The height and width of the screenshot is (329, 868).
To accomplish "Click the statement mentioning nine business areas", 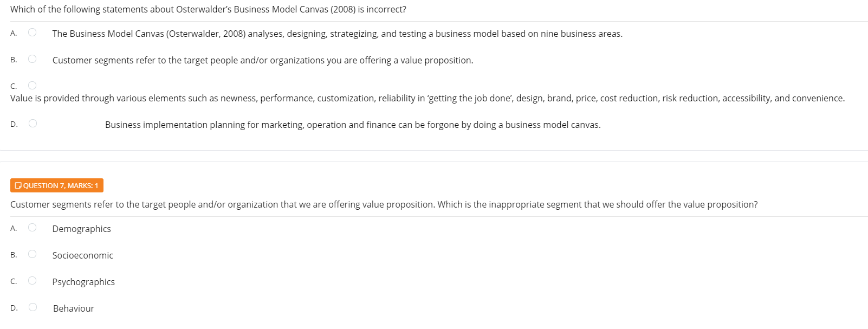I will point(337,34).
